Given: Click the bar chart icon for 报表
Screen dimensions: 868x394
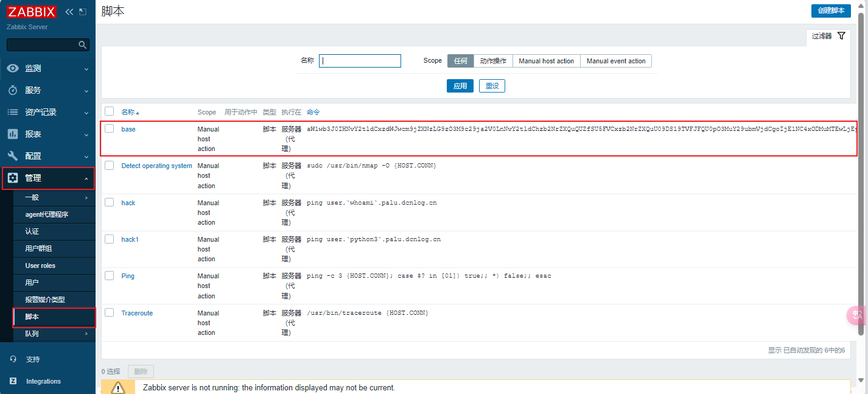Looking at the screenshot, I should pyautogui.click(x=13, y=134).
